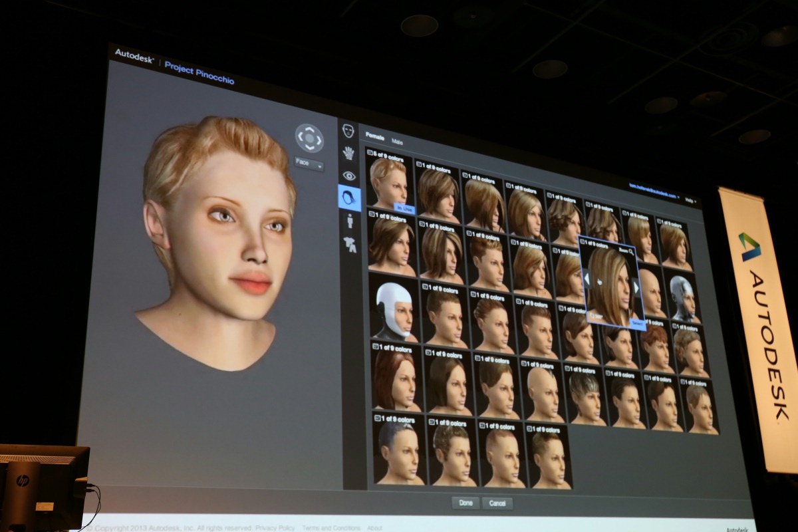
Task: Click right arrow on hovered hairstyle preview
Action: (636, 287)
